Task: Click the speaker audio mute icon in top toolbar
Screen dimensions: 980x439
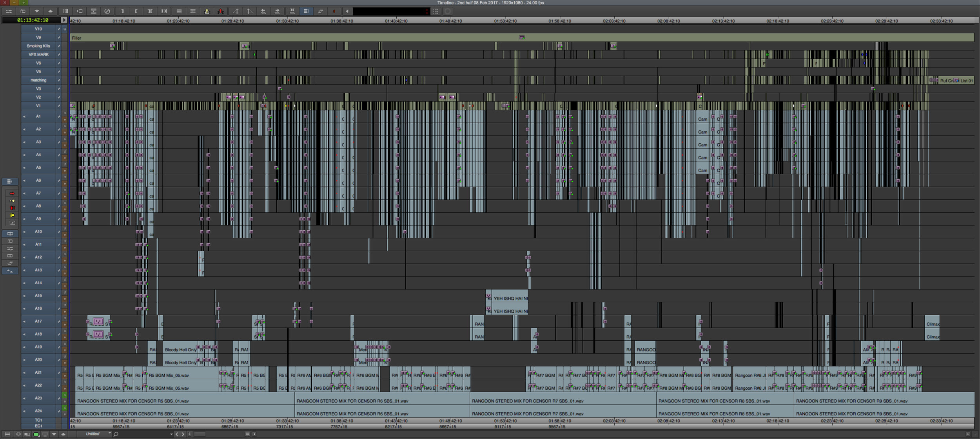Action: (347, 11)
